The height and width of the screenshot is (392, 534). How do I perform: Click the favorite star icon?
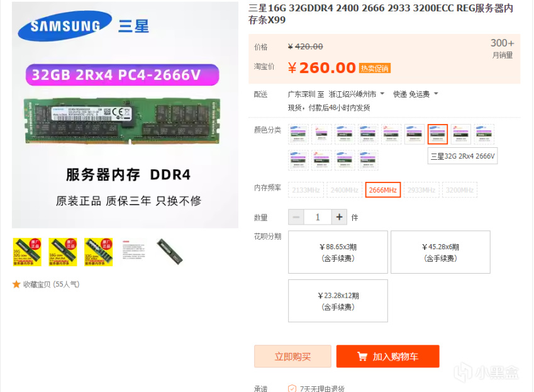[x=16, y=284]
